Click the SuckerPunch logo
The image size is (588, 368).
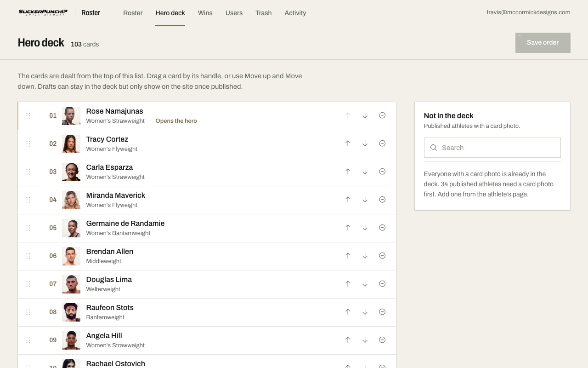[43, 12]
